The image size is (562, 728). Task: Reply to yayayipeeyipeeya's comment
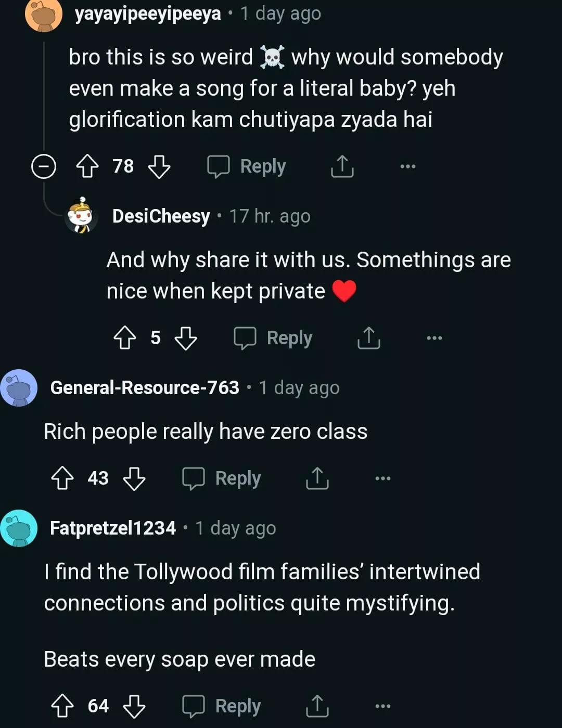click(x=247, y=166)
